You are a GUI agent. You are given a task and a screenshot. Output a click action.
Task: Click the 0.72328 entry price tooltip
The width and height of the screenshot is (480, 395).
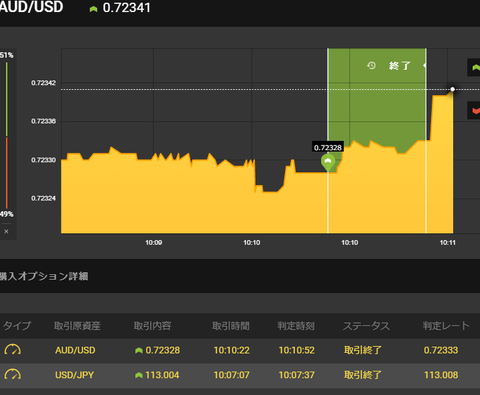point(328,147)
